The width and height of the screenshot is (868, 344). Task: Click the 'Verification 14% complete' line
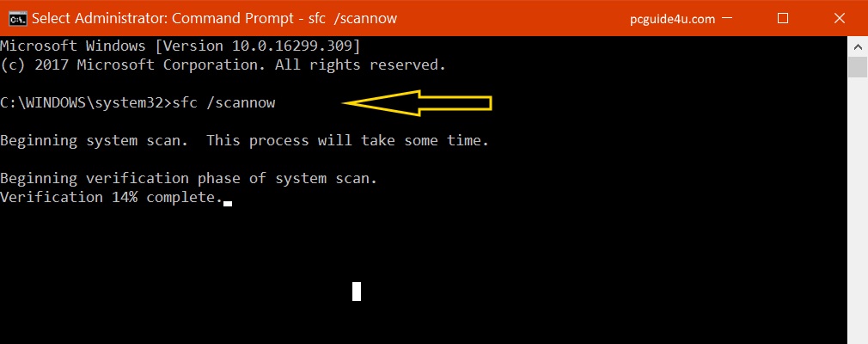111,197
